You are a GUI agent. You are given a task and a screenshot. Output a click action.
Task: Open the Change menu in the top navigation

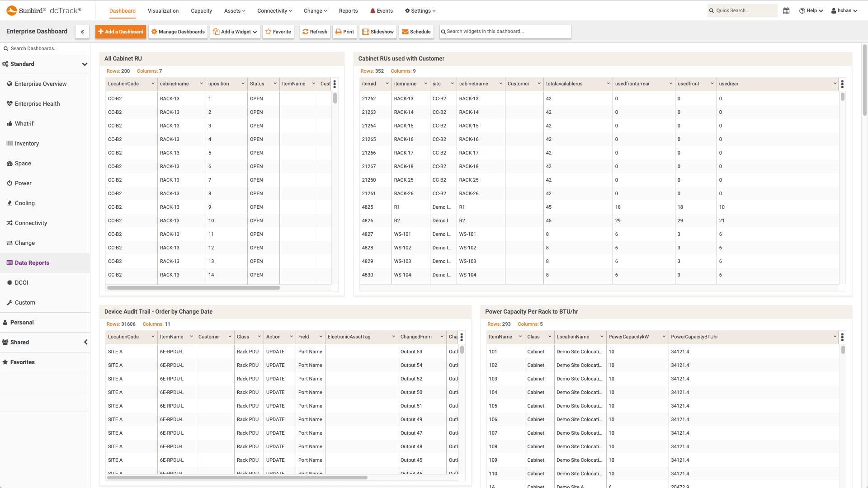315,11
